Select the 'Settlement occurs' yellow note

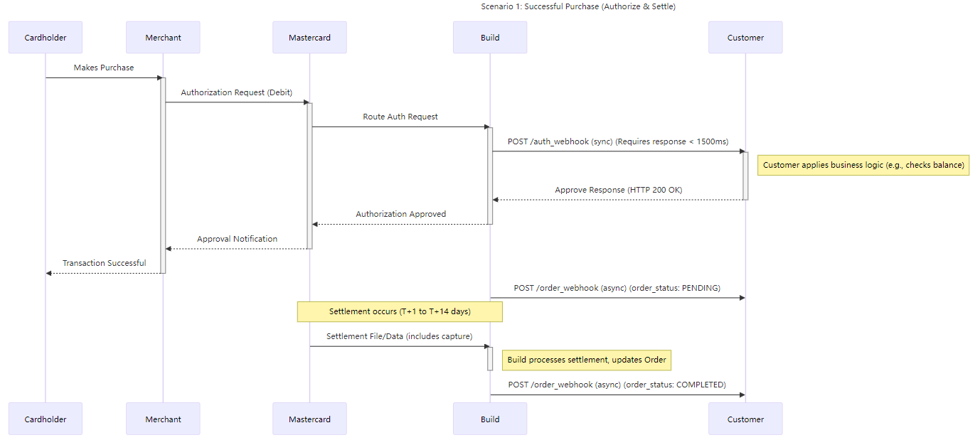click(x=400, y=311)
